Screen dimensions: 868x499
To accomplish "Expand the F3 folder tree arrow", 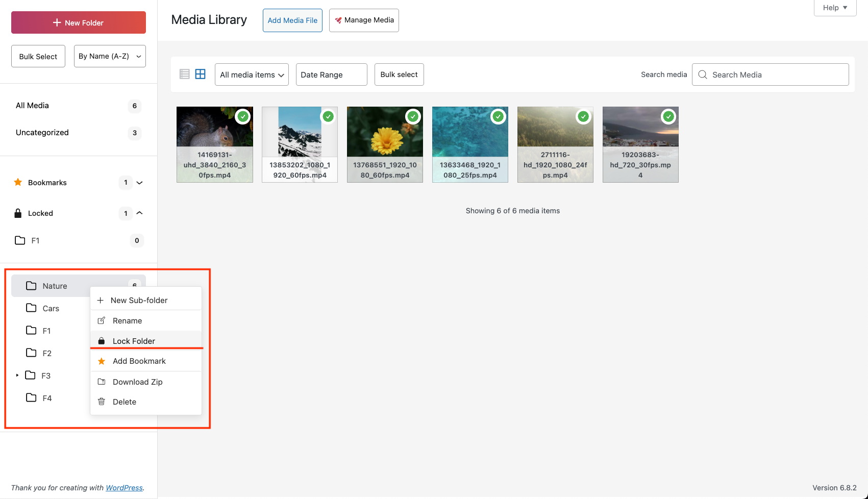I will (17, 376).
